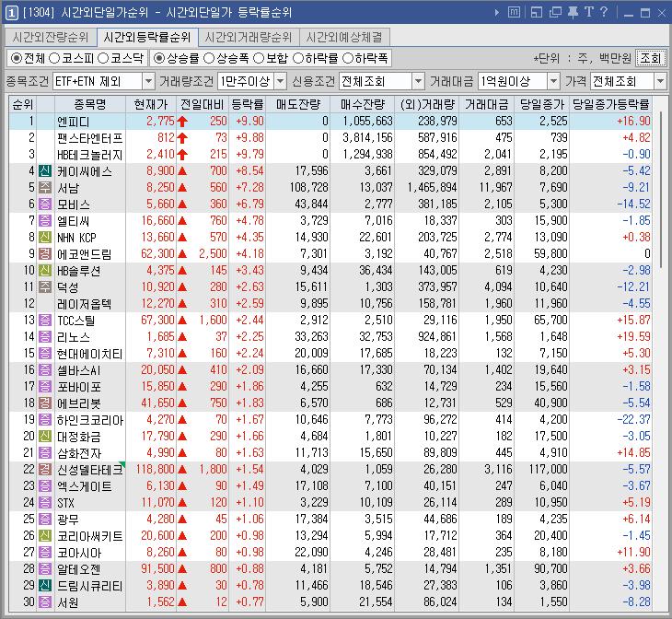Click the 엑스게이트 stock name
The height and width of the screenshot is (619, 672).
(x=85, y=486)
